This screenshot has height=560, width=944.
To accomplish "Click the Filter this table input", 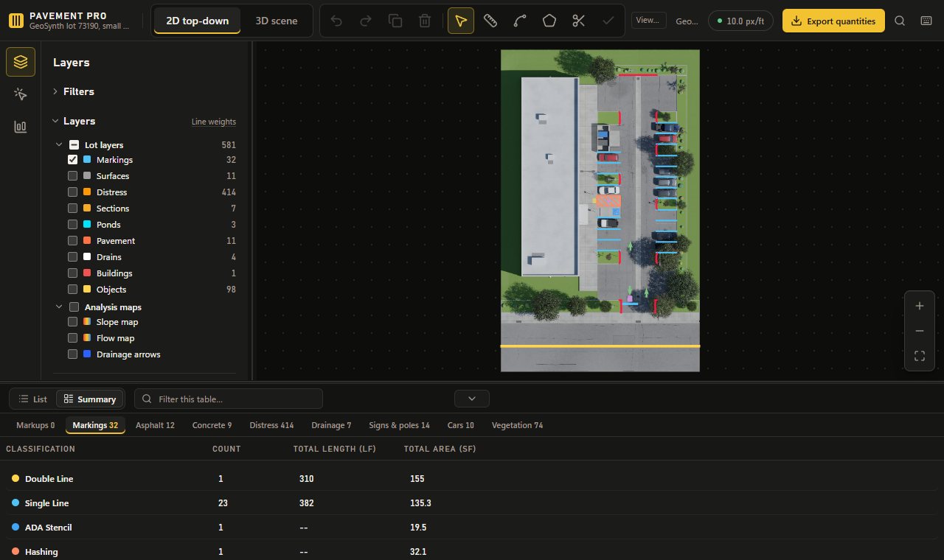I will (229, 399).
